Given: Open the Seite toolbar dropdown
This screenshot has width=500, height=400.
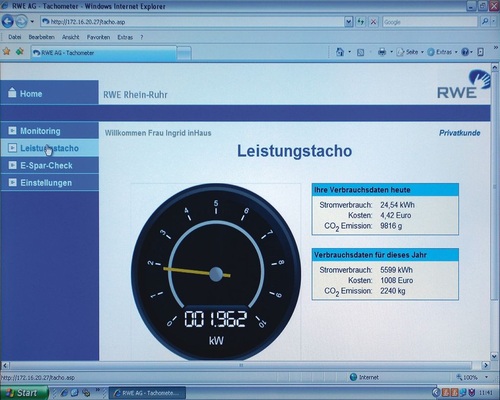Looking at the screenshot, I should (x=410, y=52).
